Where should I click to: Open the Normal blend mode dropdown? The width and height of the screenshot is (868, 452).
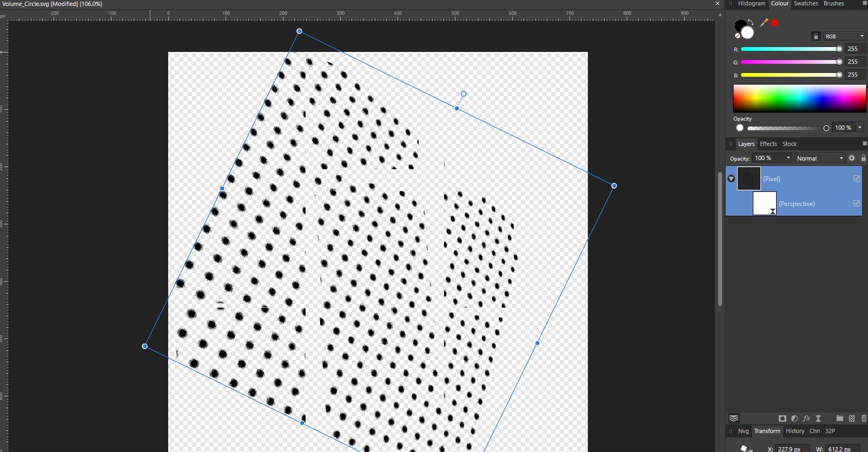[x=820, y=158]
